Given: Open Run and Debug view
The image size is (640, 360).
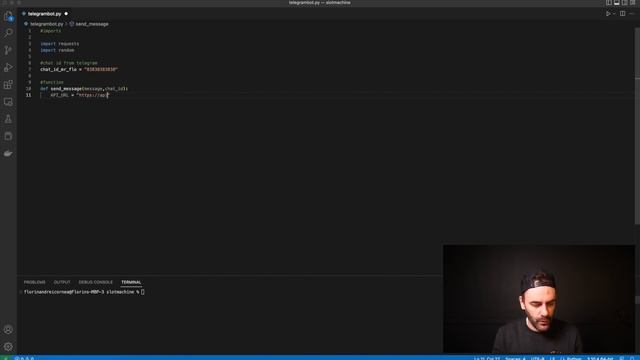Looking at the screenshot, I should click(x=8, y=67).
